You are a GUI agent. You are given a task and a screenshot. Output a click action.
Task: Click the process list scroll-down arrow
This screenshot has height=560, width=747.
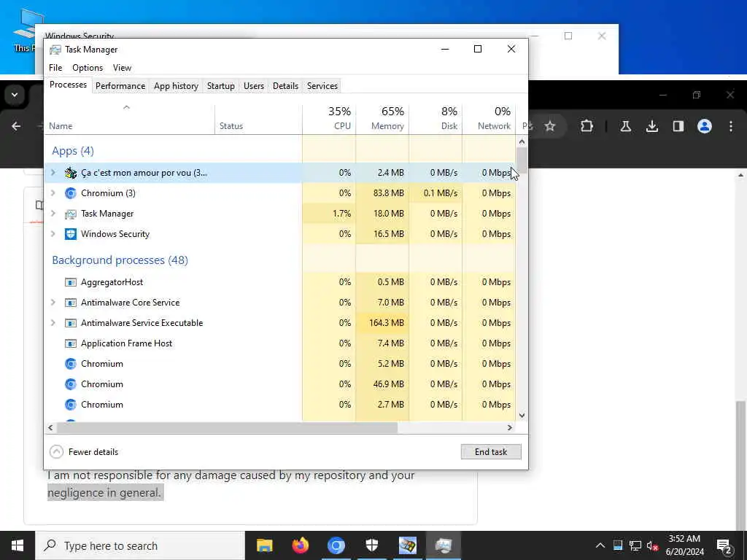click(522, 415)
